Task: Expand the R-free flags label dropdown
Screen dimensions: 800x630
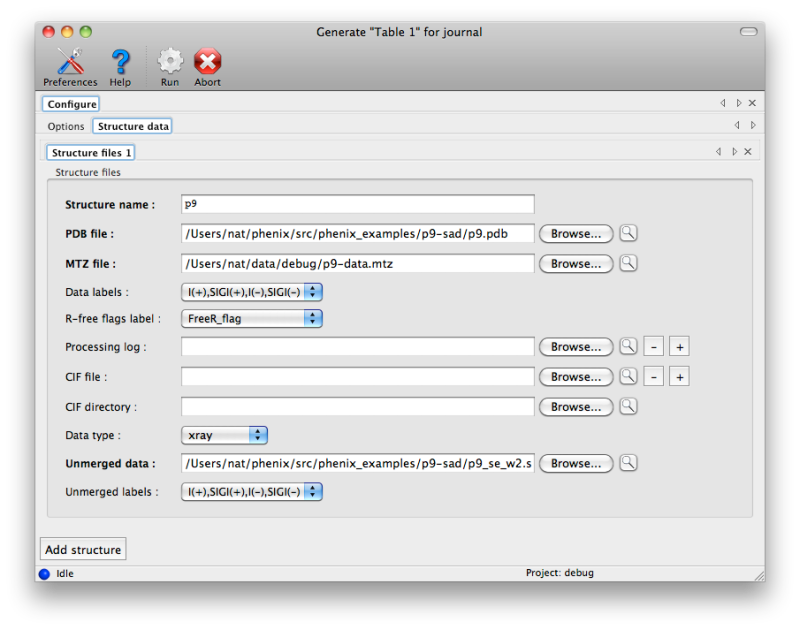Action: tap(252, 319)
